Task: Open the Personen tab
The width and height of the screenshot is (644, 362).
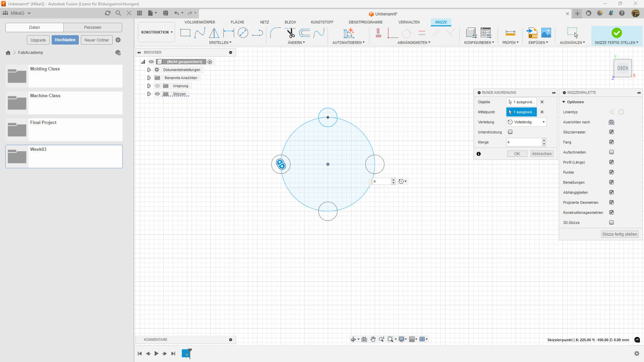Action: pyautogui.click(x=93, y=27)
